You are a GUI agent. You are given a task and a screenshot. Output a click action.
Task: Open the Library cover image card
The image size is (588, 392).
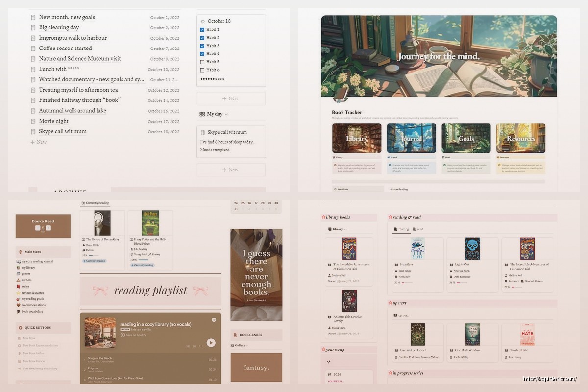(x=357, y=138)
